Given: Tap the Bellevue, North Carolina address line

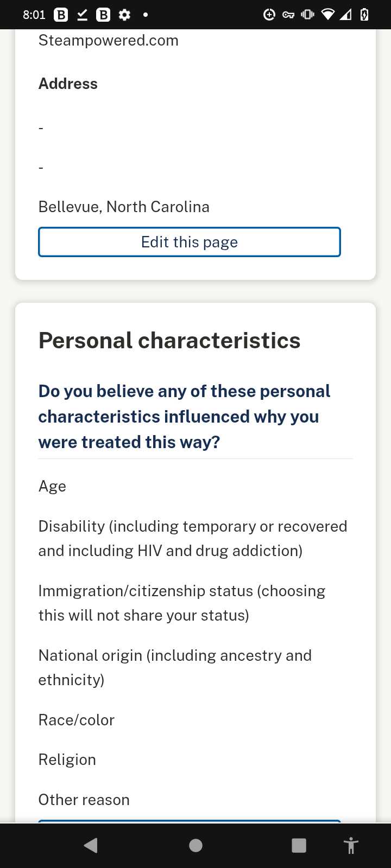Looking at the screenshot, I should click(x=124, y=207).
